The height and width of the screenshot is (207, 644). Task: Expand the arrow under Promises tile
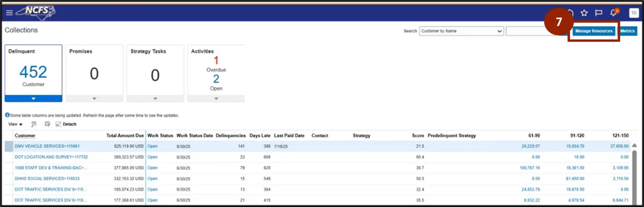pos(94,99)
